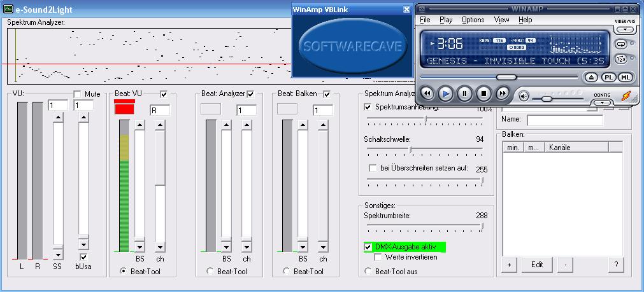This screenshot has width=644, height=292.
Task: Click the Winamp eject/open file button
Action: pos(591,77)
